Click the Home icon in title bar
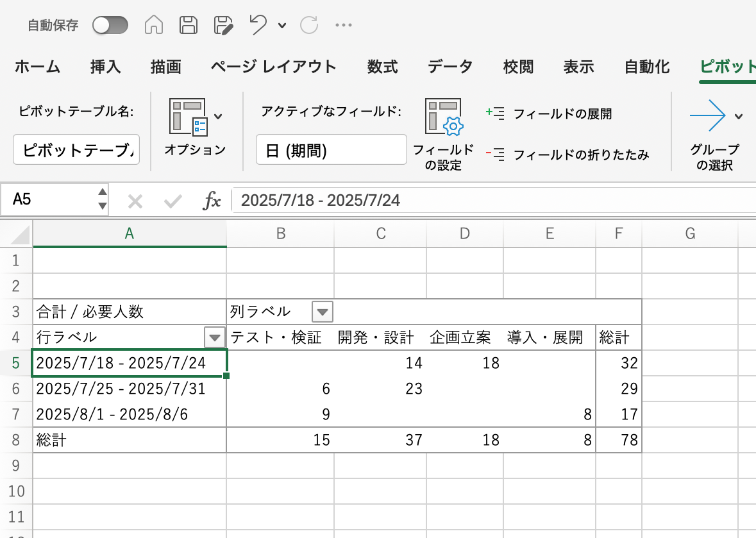This screenshot has height=538, width=756. (153, 25)
